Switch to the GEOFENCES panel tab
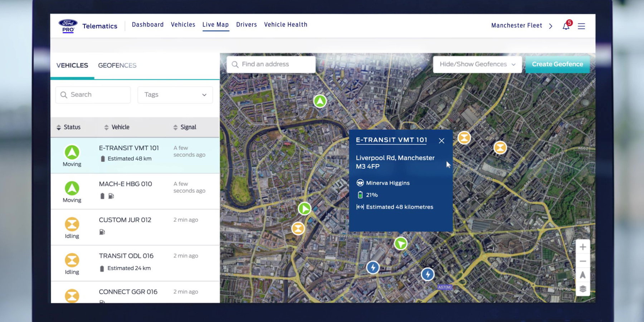 click(117, 65)
